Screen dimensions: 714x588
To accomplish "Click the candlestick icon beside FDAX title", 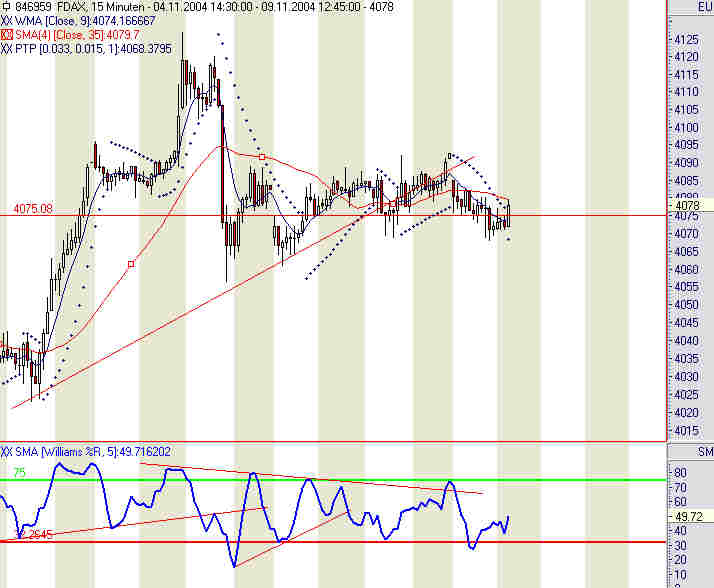I will (6, 7).
